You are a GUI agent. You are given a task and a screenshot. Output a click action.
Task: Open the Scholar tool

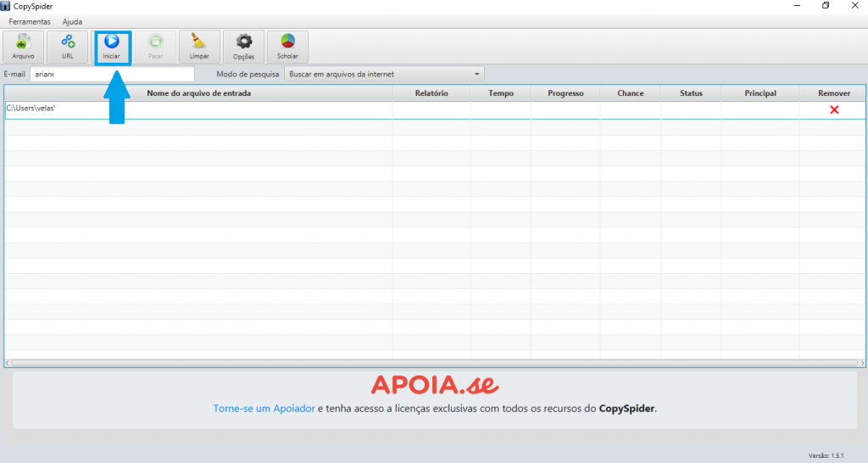287,47
